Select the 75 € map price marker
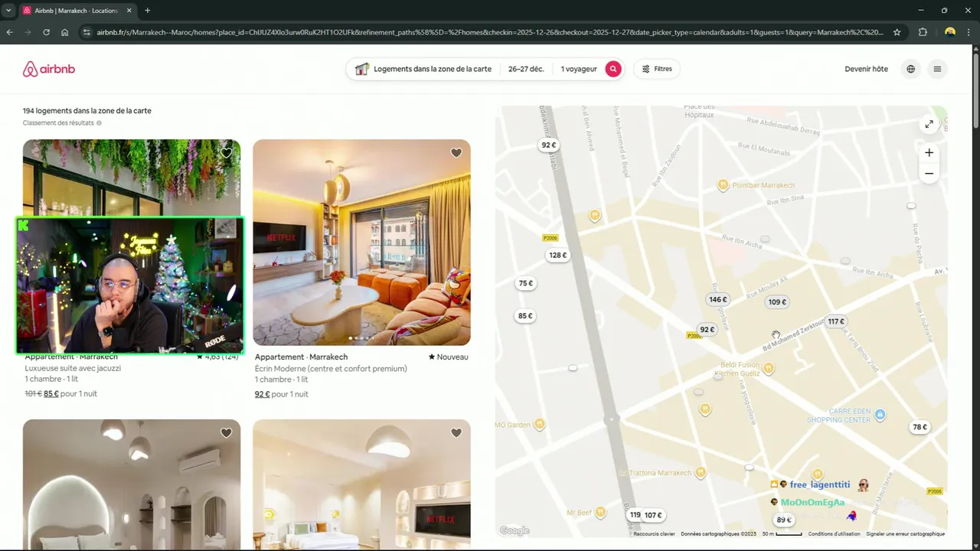The image size is (980, 551). (x=525, y=283)
